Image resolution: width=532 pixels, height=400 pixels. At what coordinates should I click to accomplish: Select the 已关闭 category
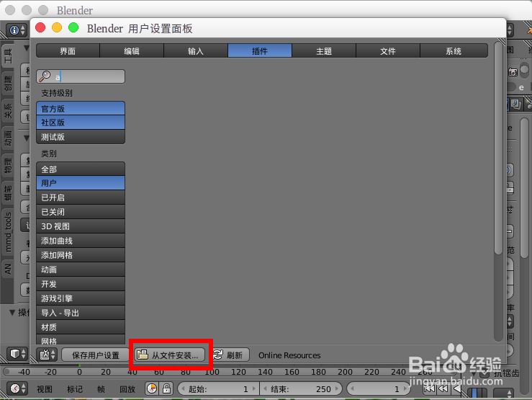[x=81, y=212]
